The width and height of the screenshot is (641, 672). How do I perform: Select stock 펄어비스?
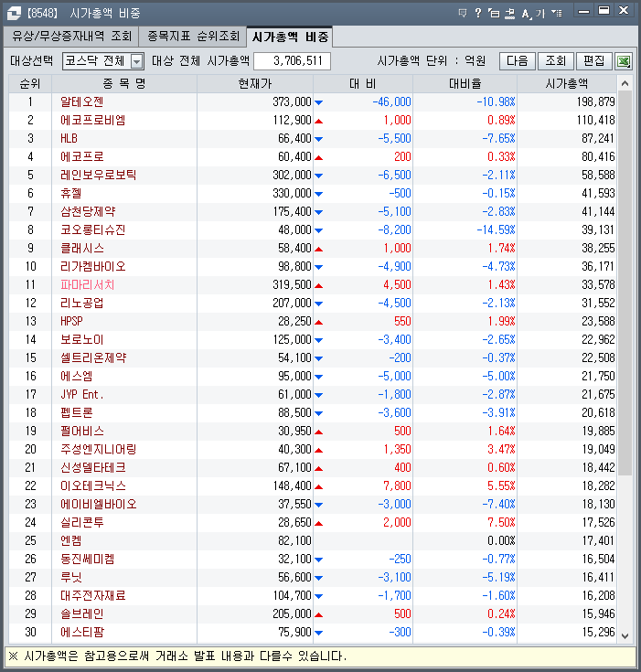tap(82, 432)
